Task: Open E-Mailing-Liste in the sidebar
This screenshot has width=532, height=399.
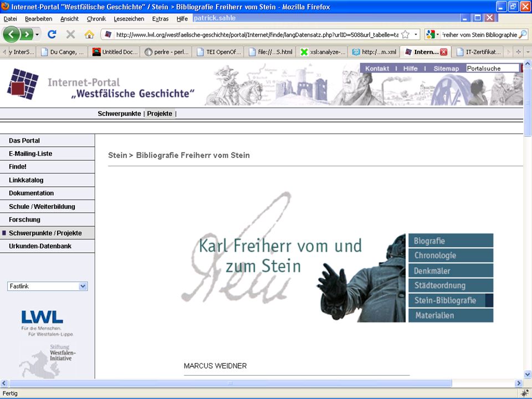Action: (47, 154)
